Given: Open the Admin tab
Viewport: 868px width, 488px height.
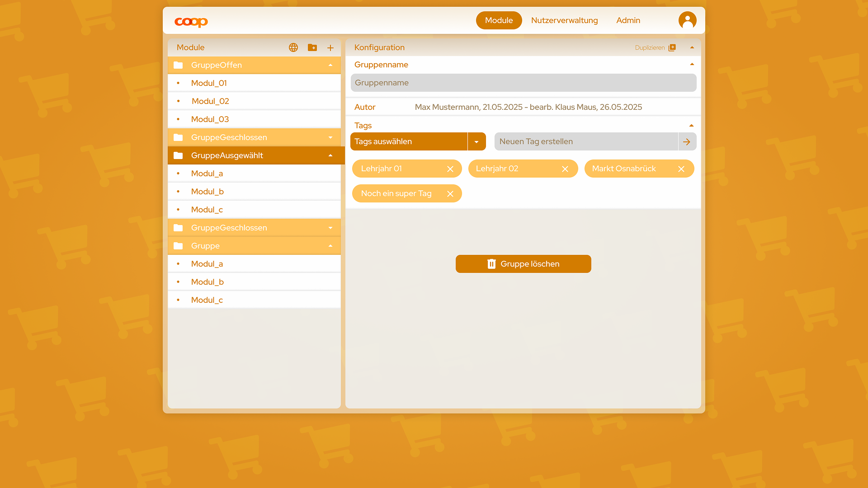Looking at the screenshot, I should point(628,20).
